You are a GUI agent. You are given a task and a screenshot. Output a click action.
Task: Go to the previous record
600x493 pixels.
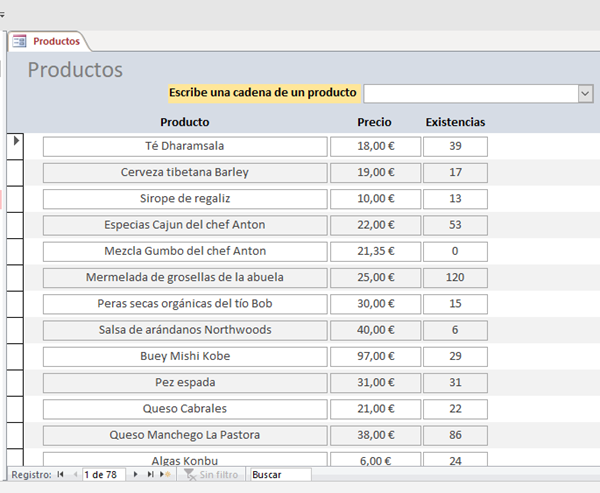(x=75, y=474)
